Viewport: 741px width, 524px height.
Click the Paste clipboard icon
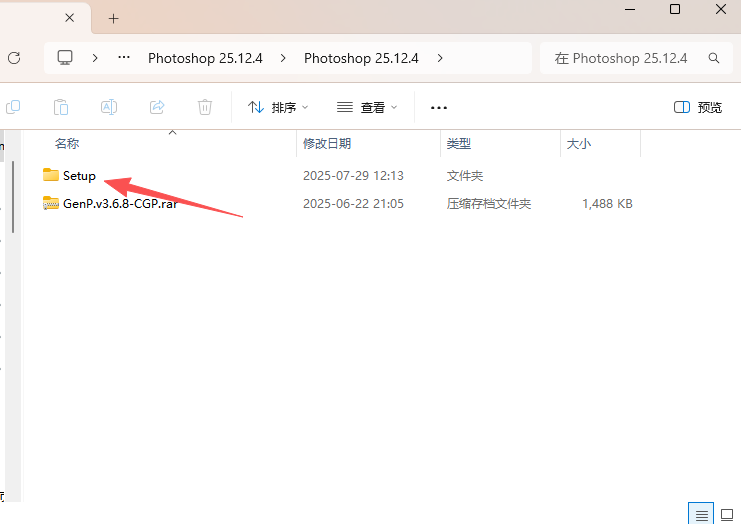[x=61, y=107]
